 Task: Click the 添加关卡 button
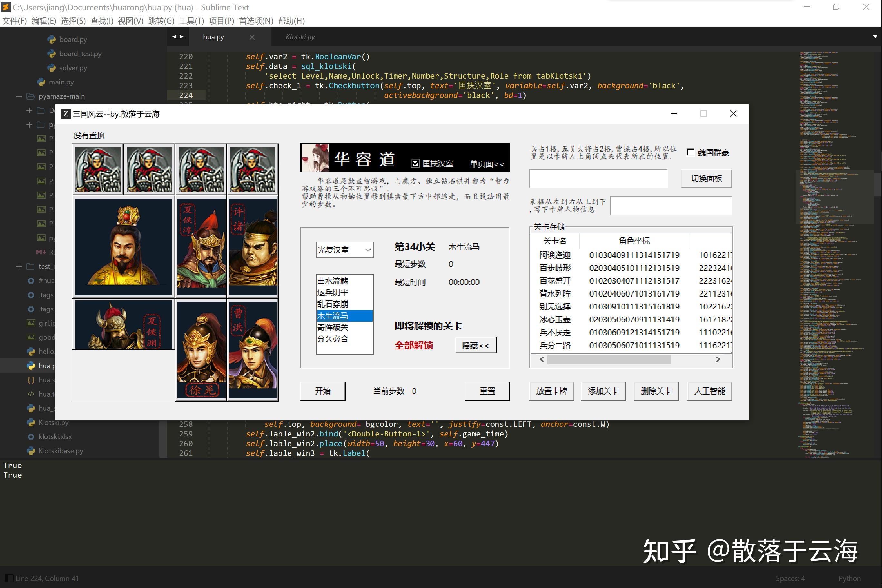pyautogui.click(x=603, y=391)
